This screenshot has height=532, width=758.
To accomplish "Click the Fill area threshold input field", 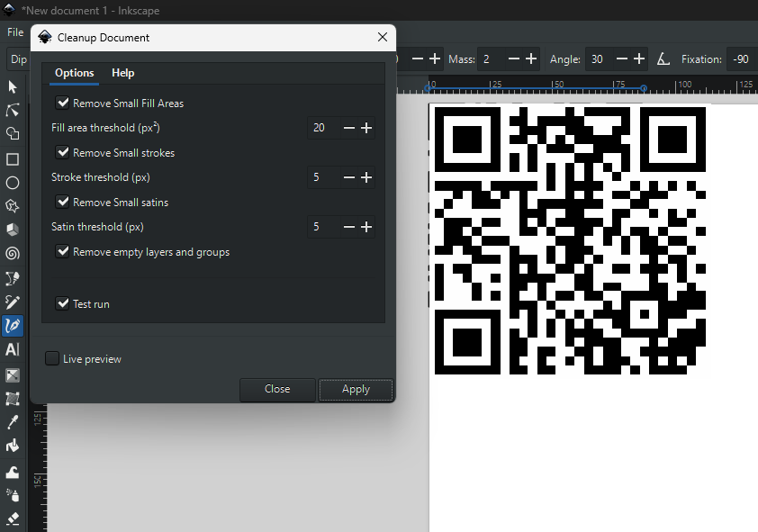I will pos(324,128).
